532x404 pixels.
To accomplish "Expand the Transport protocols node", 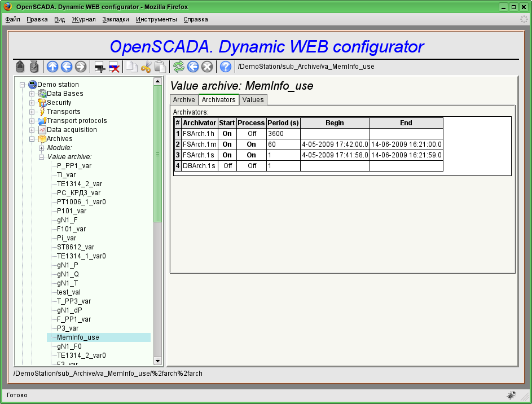I will coord(32,121).
